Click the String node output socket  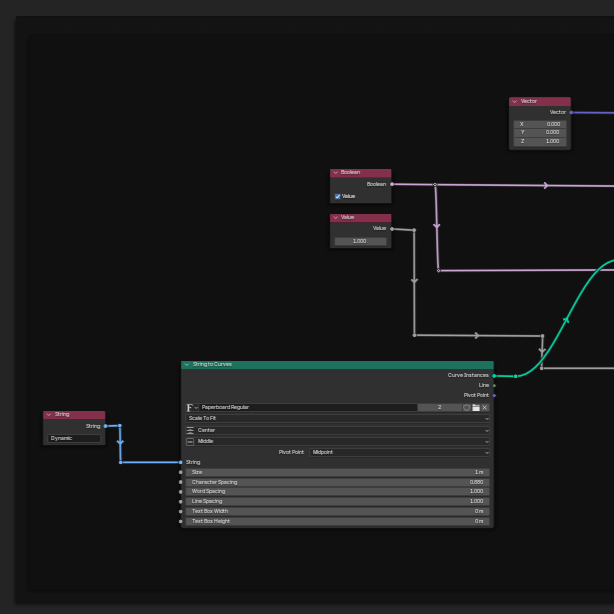[x=105, y=426]
